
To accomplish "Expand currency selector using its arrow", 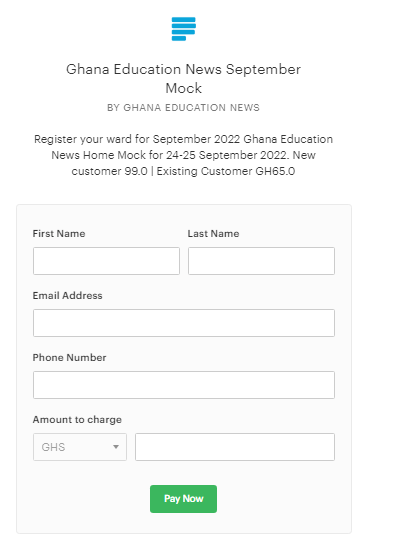I will click(116, 447).
